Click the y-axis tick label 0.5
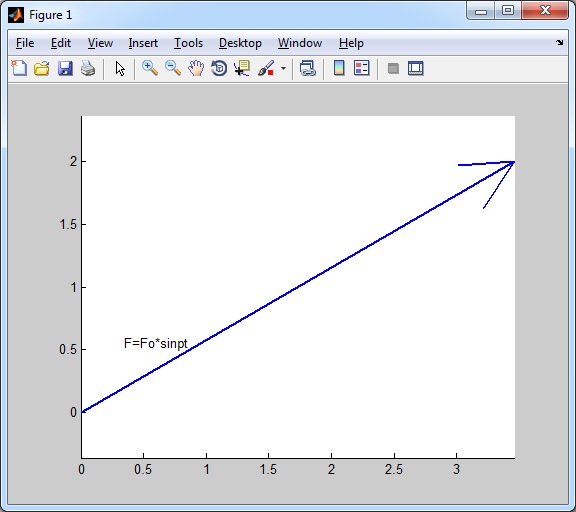The height and width of the screenshot is (512, 576). [68, 349]
